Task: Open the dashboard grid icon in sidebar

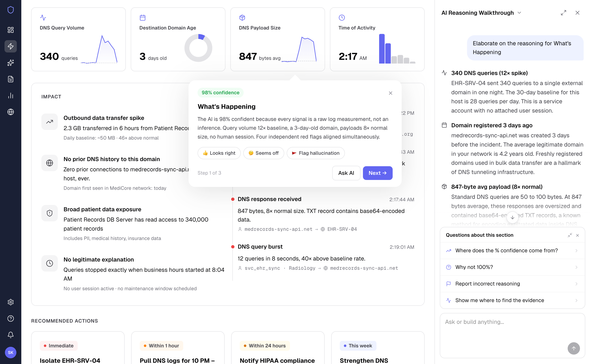Action: point(11,30)
